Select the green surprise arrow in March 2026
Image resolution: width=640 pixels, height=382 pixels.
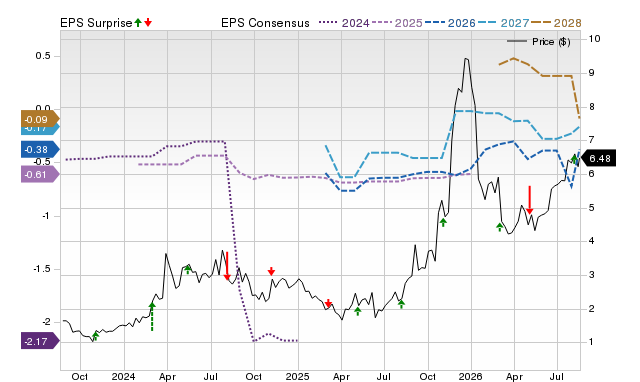tap(500, 227)
